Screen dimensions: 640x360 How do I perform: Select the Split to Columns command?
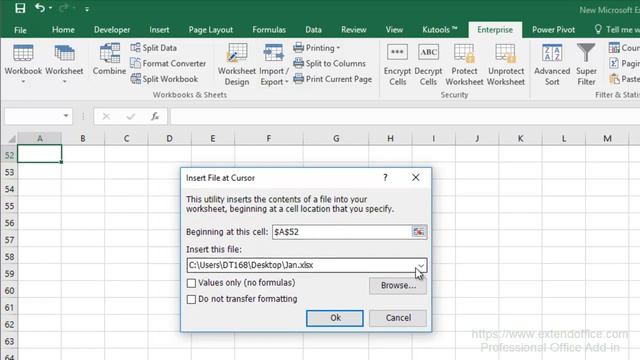329,63
